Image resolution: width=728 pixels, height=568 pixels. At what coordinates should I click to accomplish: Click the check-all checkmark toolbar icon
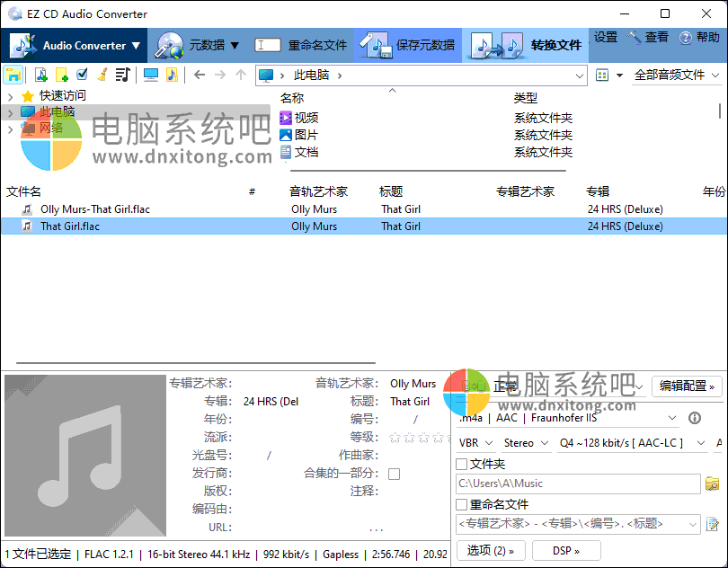[x=82, y=75]
